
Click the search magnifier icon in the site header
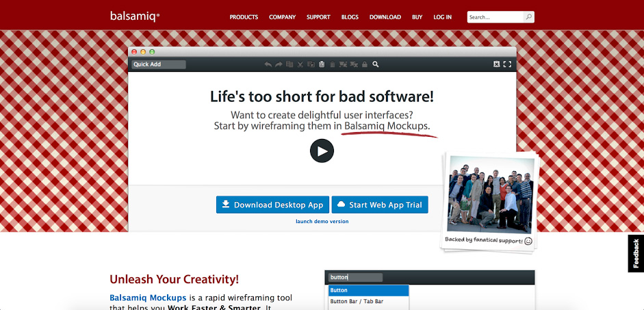click(x=528, y=17)
